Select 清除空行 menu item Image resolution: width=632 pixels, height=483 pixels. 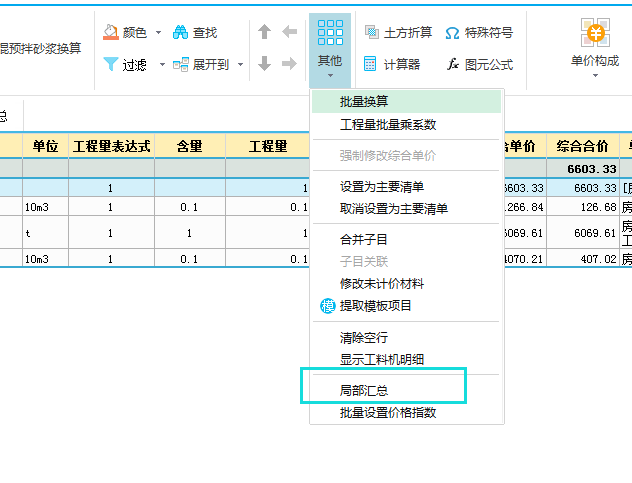point(406,337)
